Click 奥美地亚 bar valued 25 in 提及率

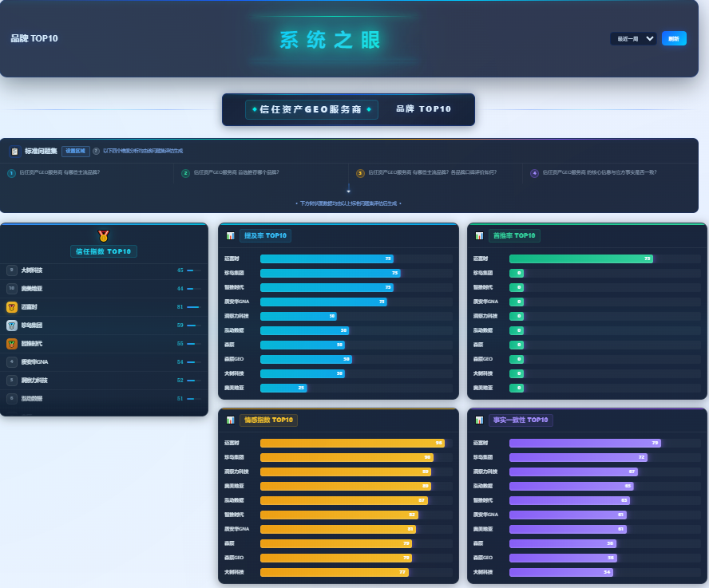283,388
